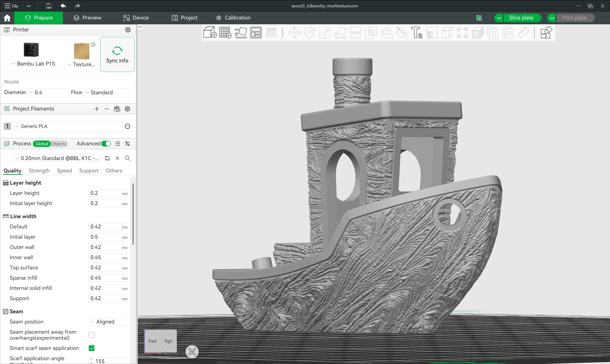Open the nozzle Diameter dropdown
The width and height of the screenshot is (610, 364).
point(47,92)
